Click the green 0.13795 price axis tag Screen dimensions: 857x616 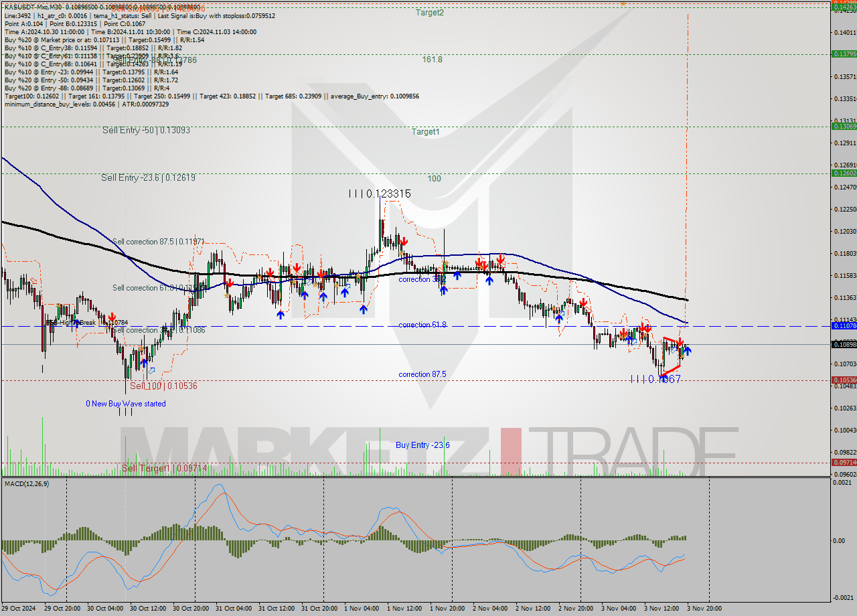pyautogui.click(x=843, y=54)
